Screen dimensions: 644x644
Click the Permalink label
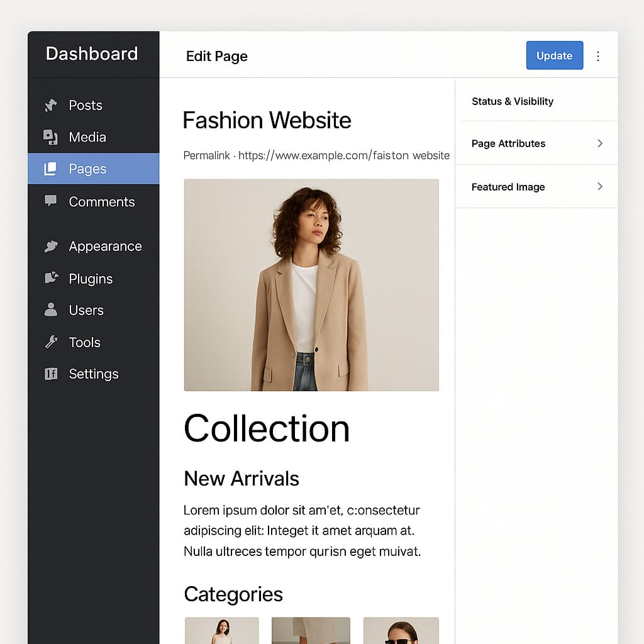click(x=206, y=155)
